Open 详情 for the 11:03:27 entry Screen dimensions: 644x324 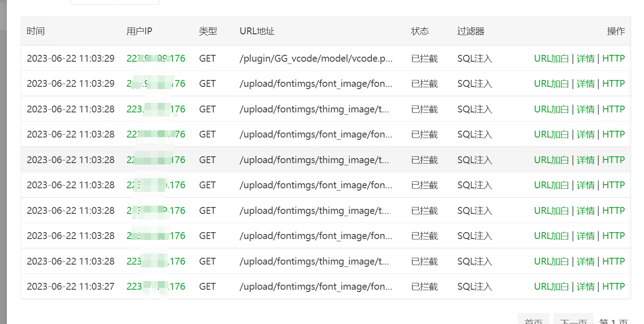tap(585, 287)
